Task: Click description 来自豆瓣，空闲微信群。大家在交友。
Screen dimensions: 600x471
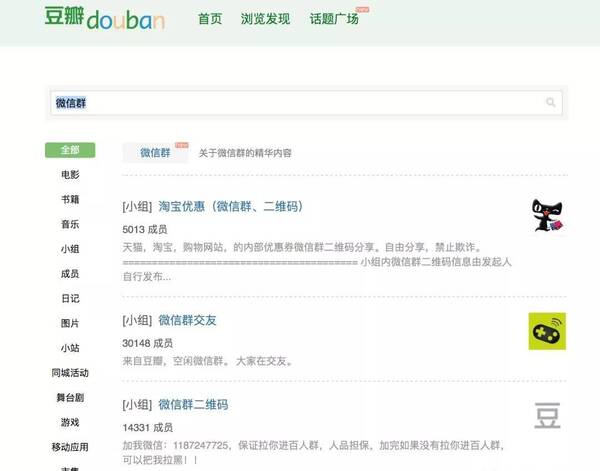Action: coord(208,361)
